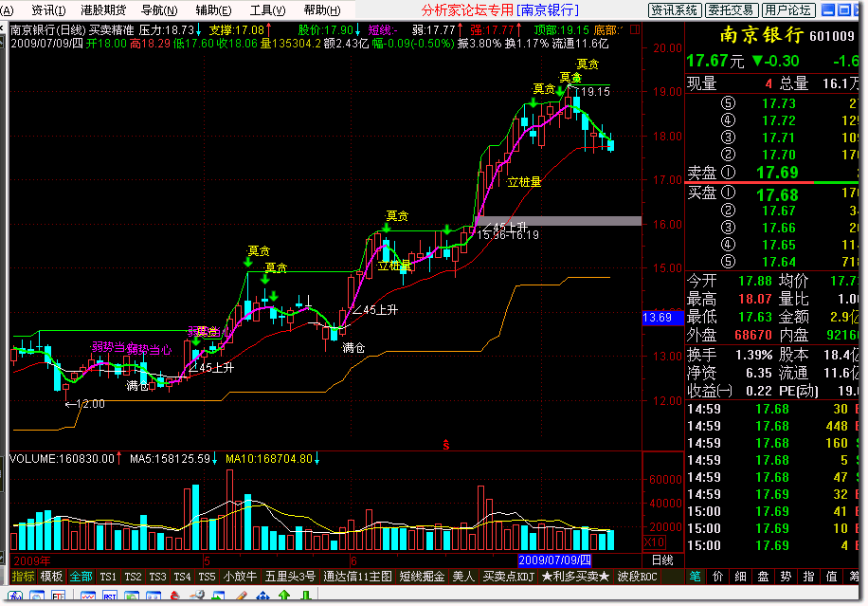Switch to the TS5 indicator tab
Screen dimensions: 868x606
207,577
